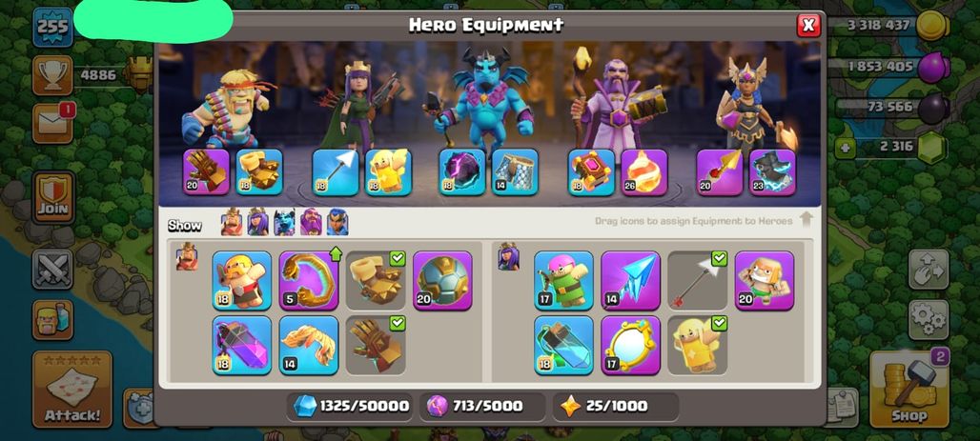The image size is (980, 441).
Task: Open the inbox mail with notification
Action: click(x=53, y=123)
